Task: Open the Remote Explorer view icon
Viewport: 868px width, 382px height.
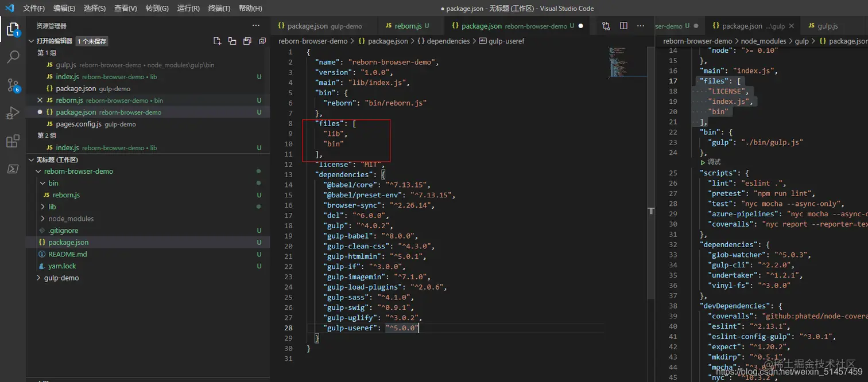Action: [x=13, y=169]
